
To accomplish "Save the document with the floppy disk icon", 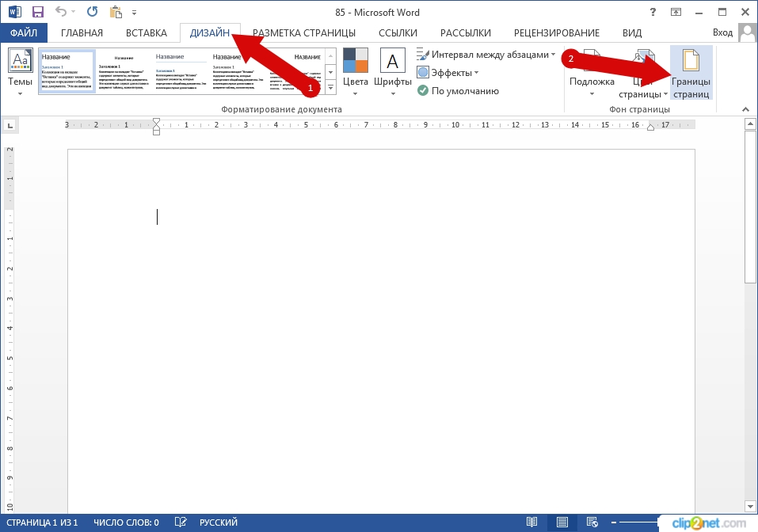I will pos(37,12).
